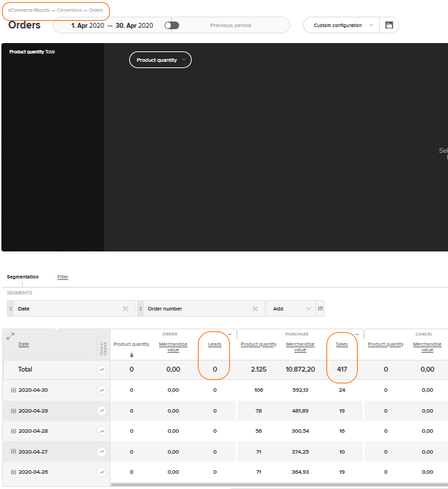
Task: Show 2020-04-27 row in diagram
Action: tap(101, 451)
